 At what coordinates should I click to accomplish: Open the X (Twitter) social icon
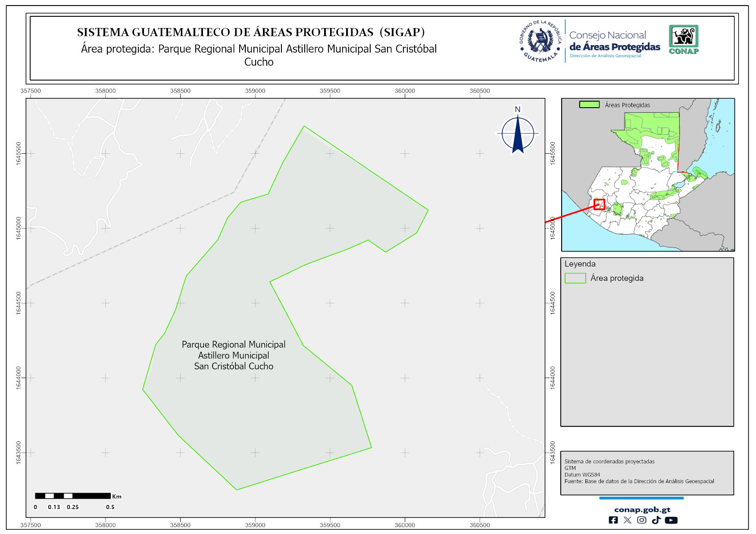[x=628, y=520]
